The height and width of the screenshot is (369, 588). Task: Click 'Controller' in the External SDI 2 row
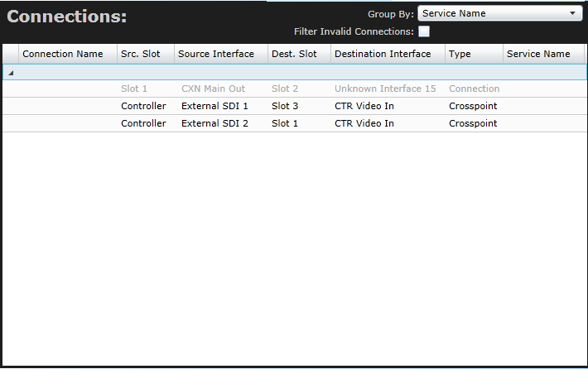[x=143, y=123]
